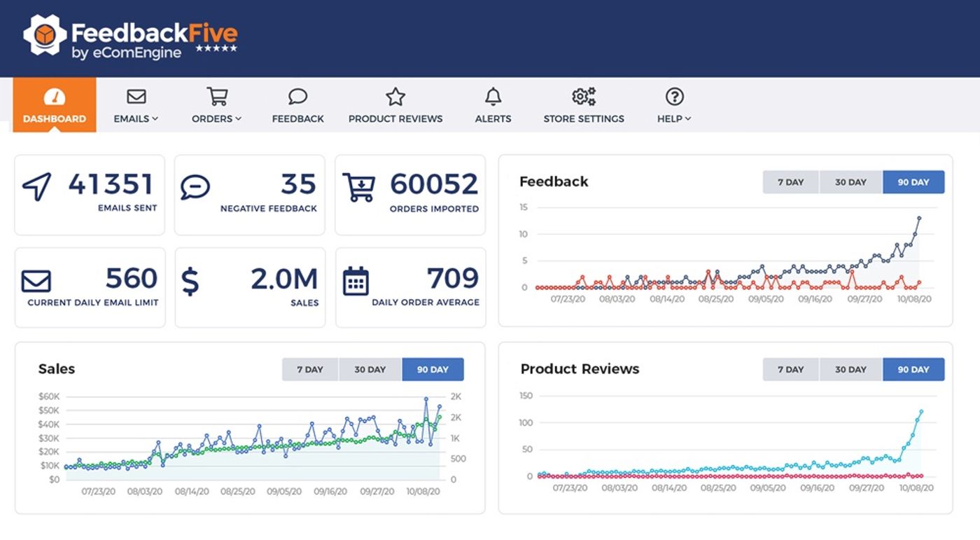The width and height of the screenshot is (980, 540).
Task: Click the 2.0M sales value
Action: point(284,279)
